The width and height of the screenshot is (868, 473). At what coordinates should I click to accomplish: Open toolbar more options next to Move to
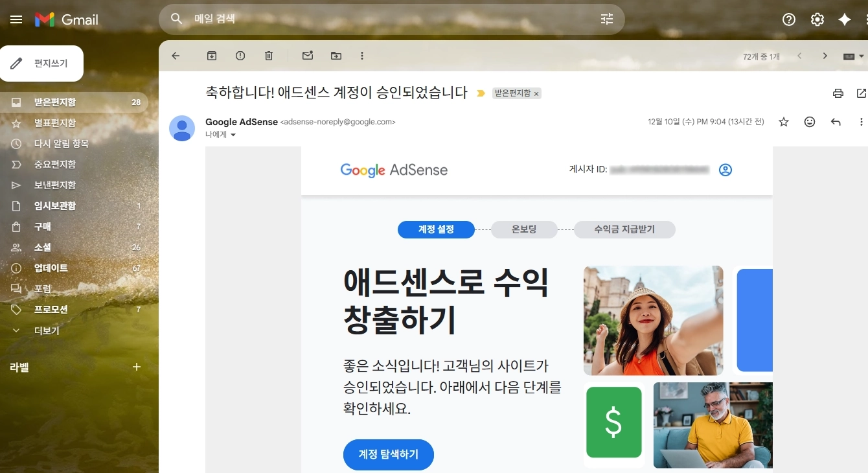pos(362,56)
